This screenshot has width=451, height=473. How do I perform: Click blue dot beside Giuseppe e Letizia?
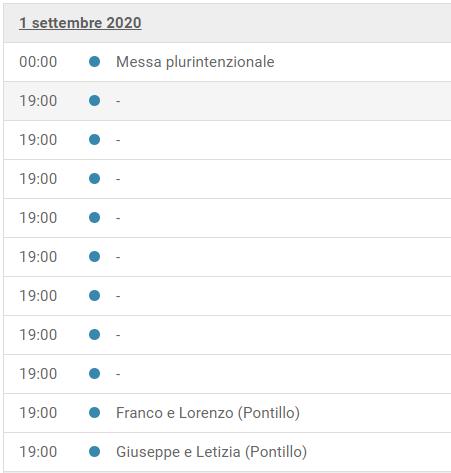coord(95,452)
